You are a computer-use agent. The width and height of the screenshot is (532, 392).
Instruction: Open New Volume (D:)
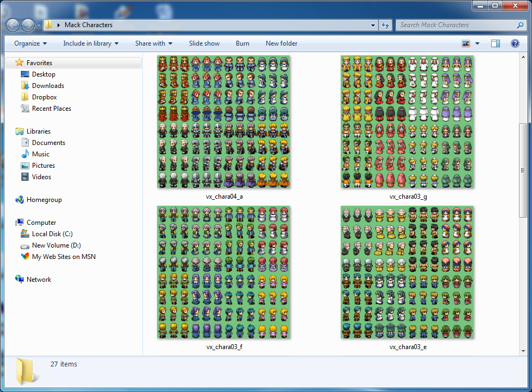tap(57, 245)
